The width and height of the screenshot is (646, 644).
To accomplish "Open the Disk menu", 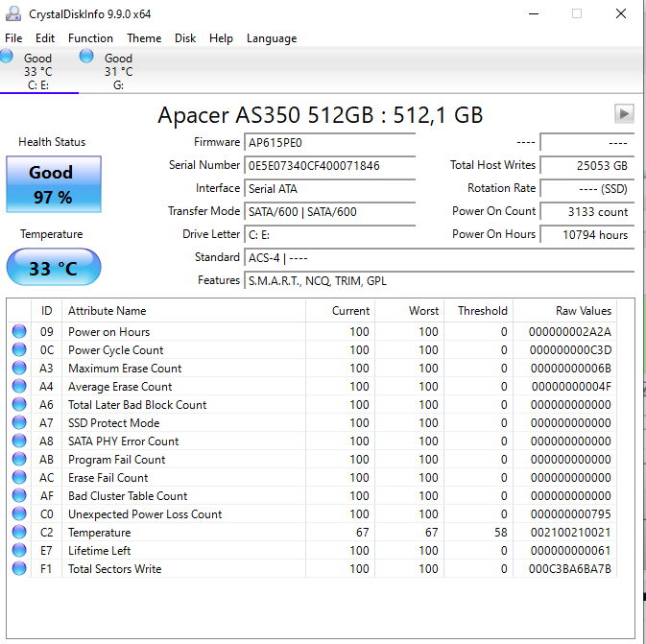I will coord(185,38).
